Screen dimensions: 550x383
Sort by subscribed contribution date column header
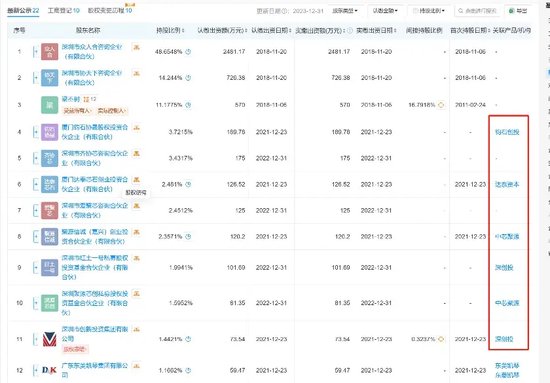pos(271,31)
